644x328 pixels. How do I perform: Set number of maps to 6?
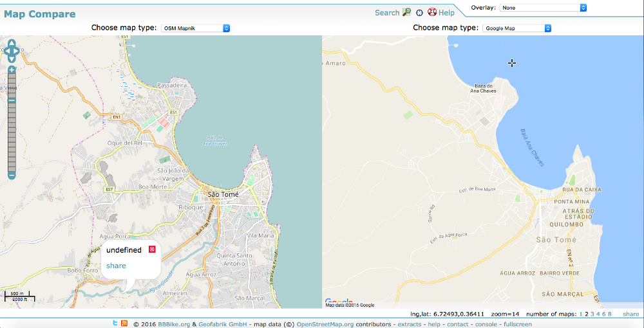click(x=604, y=314)
